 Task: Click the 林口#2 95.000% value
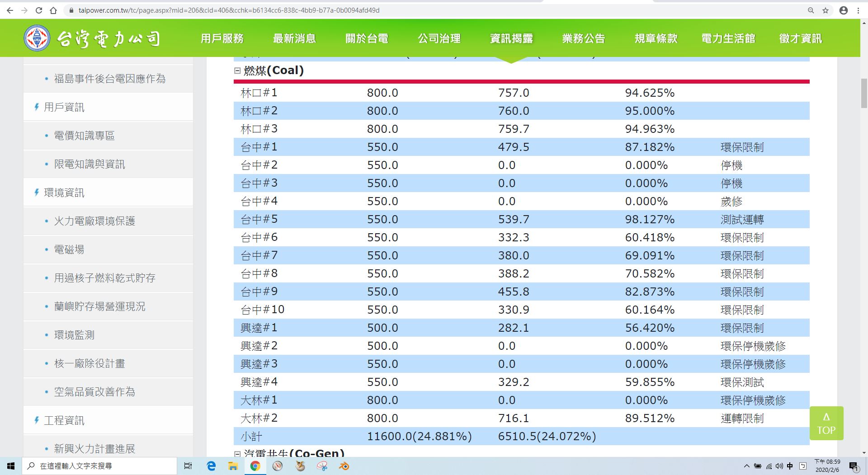click(x=650, y=111)
